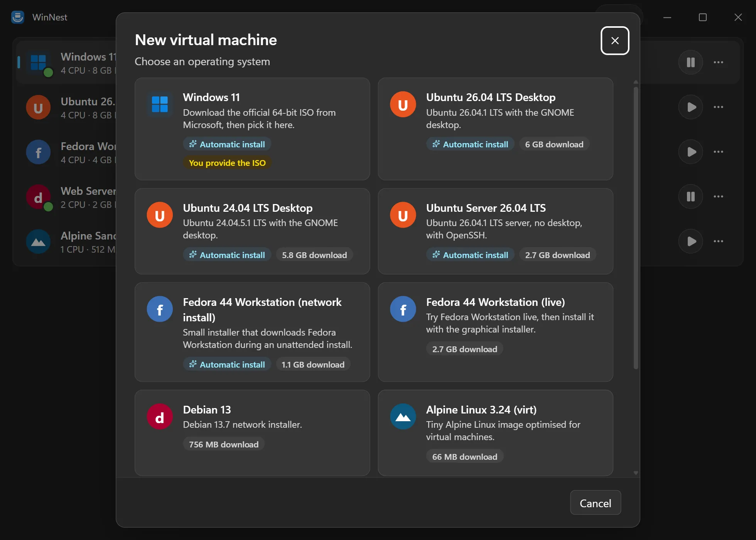756x540 pixels.
Task: Select Ubuntu VM icon in sidebar list
Action: point(38,107)
